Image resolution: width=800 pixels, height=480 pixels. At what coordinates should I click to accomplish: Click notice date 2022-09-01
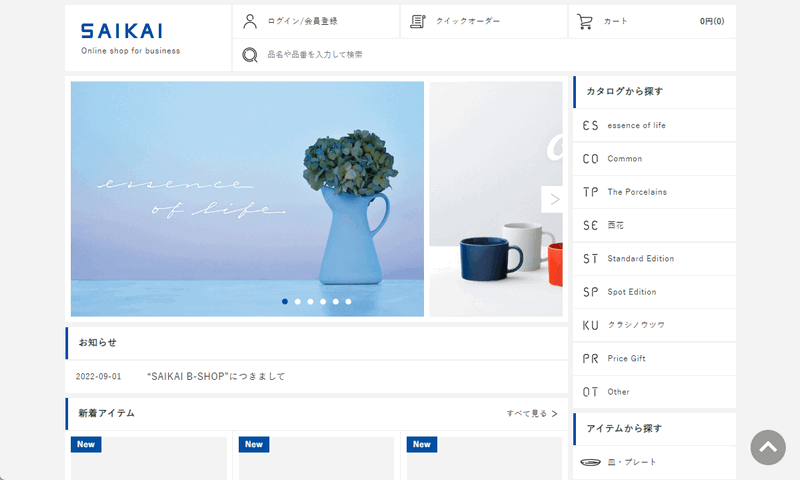point(98,376)
